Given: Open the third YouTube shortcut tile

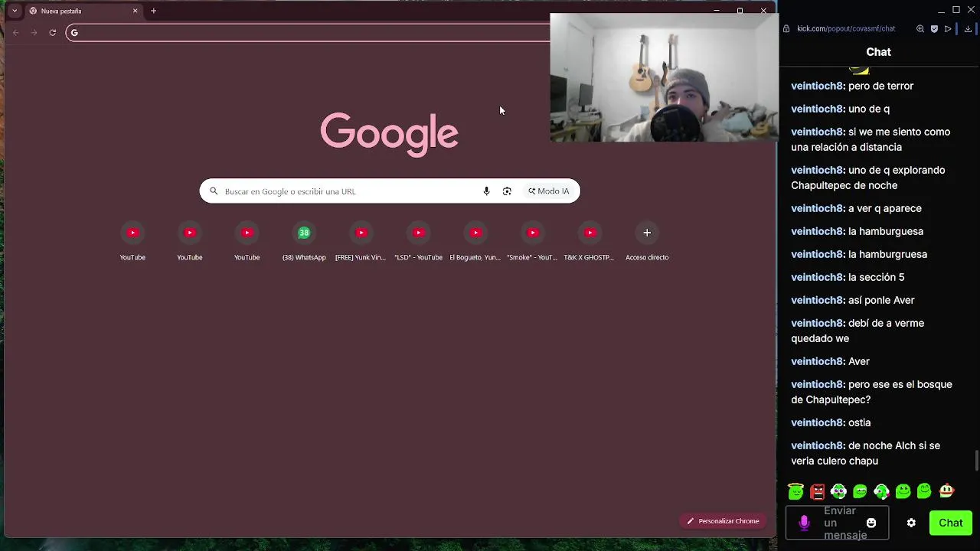Looking at the screenshot, I should point(247,240).
